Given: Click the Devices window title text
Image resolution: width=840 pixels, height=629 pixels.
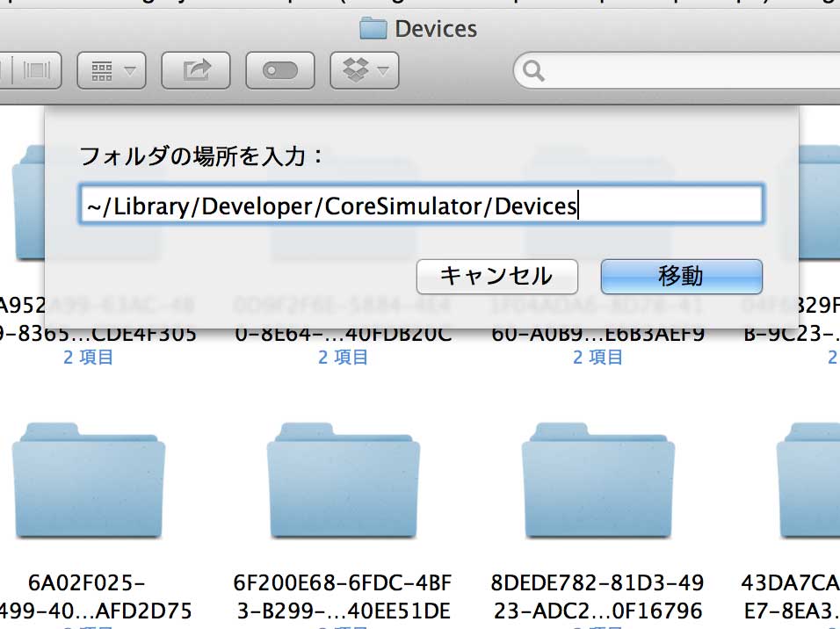Looking at the screenshot, I should click(x=436, y=29).
